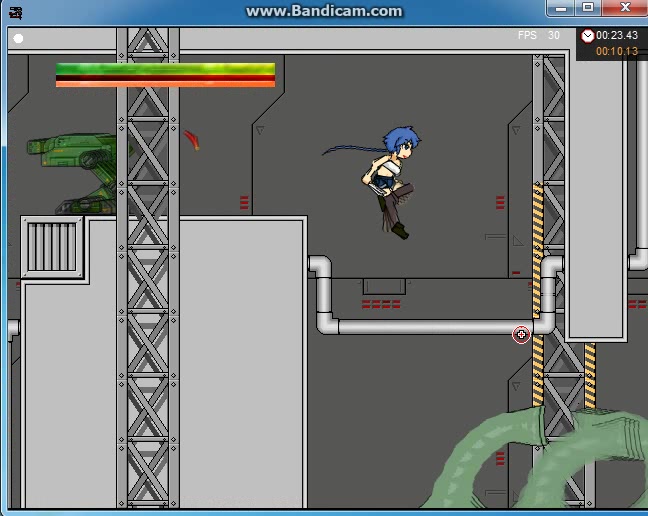Click the ventilation grate panel
Image resolution: width=648 pixels, height=516 pixels.
52,247
